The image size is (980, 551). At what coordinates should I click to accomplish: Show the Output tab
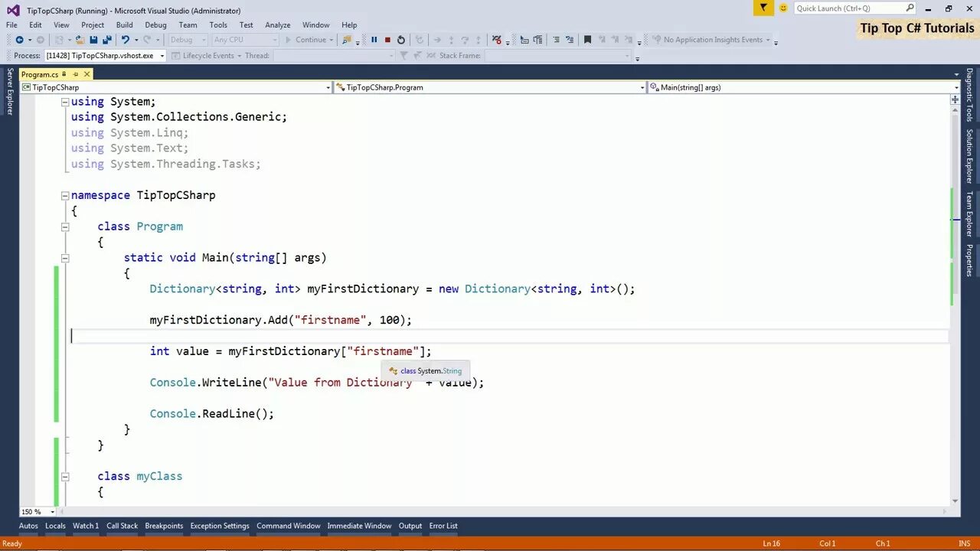(410, 526)
